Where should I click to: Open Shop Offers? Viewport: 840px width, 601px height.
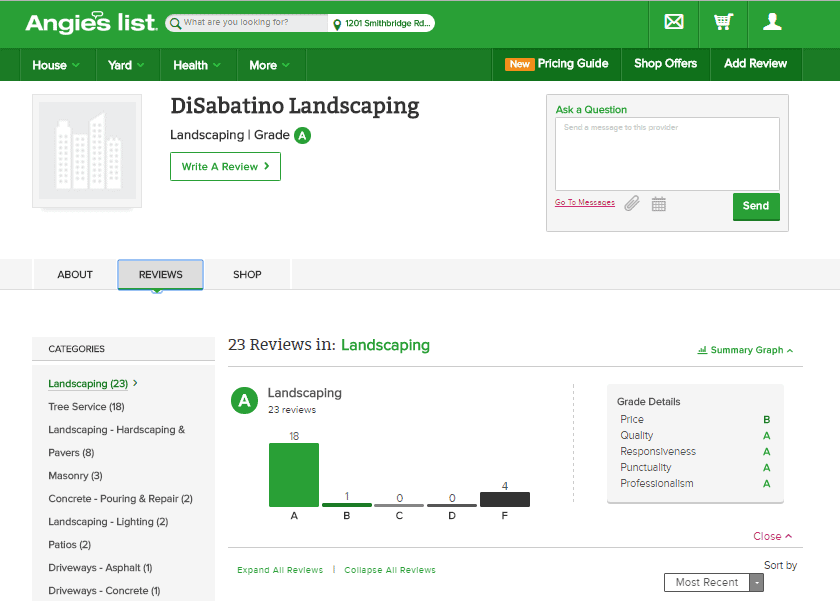tap(665, 64)
